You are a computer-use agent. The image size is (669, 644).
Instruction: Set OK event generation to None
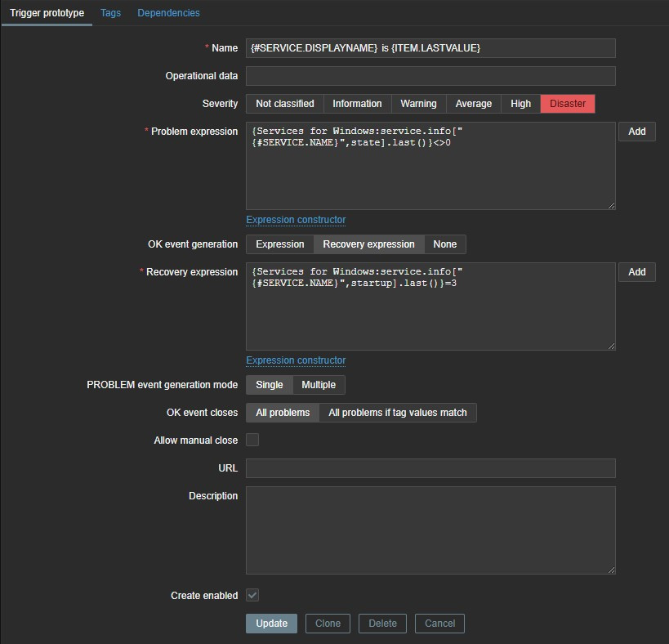[x=444, y=244]
